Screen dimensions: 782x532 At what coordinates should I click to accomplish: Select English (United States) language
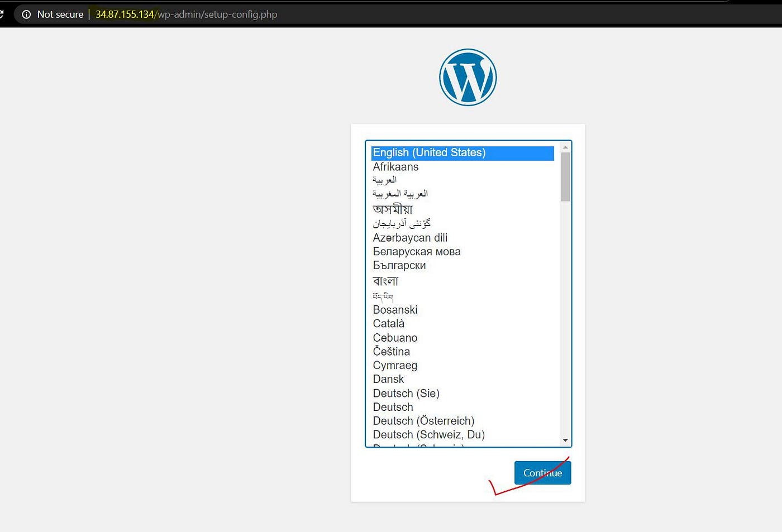point(462,153)
